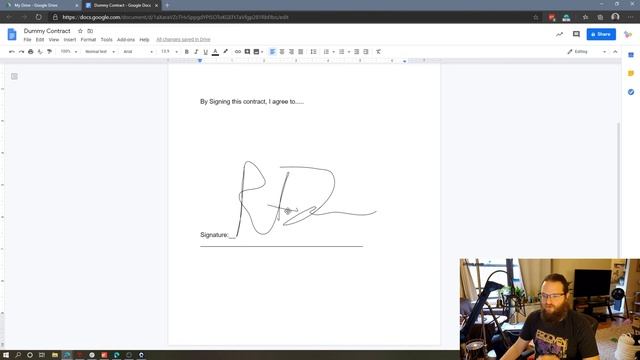Open the Tools menu
Viewport: 640px width, 360px height.
tap(107, 40)
